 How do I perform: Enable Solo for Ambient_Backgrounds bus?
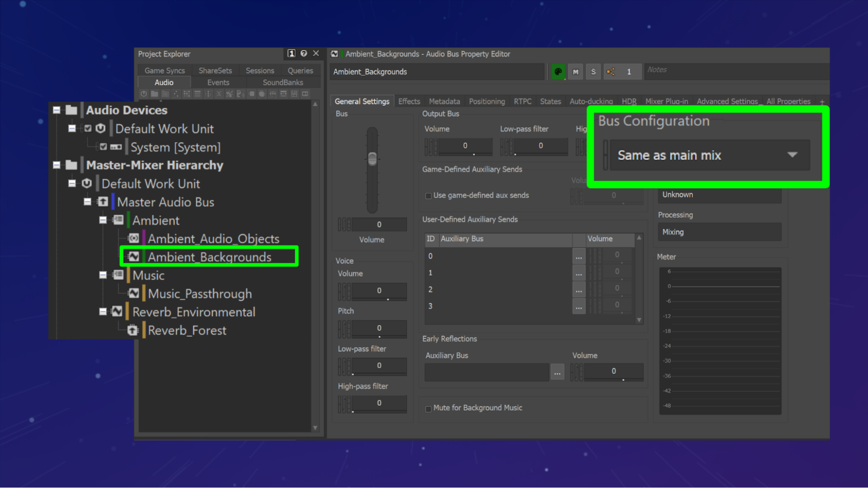[x=593, y=71]
